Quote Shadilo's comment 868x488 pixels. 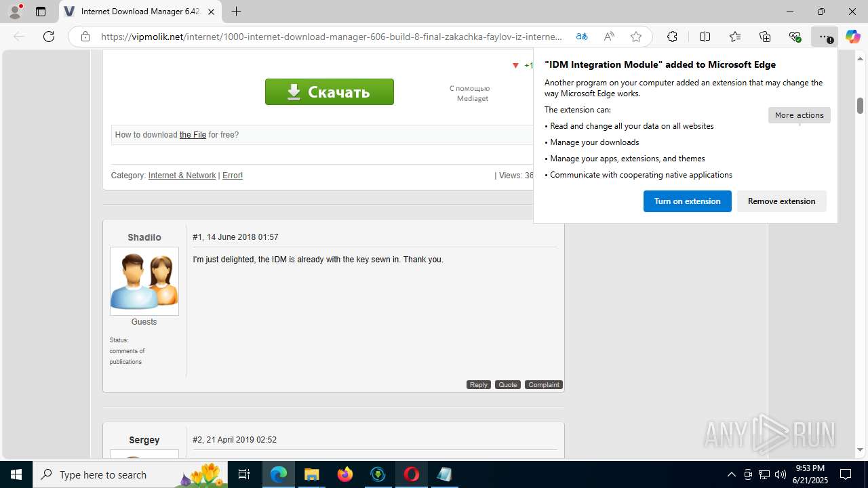(508, 385)
